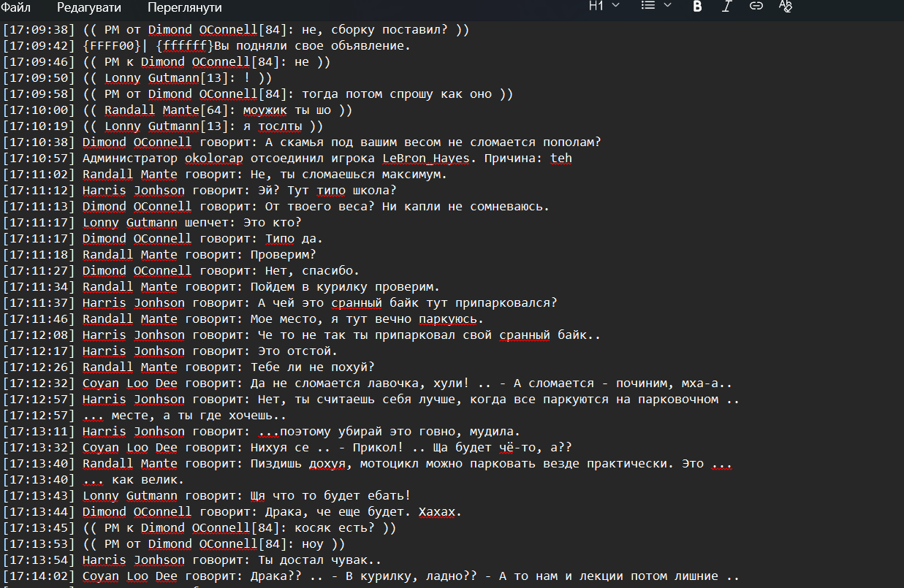Click the timestamp [17:14:02] in last line
This screenshot has width=904, height=588.
(x=39, y=576)
